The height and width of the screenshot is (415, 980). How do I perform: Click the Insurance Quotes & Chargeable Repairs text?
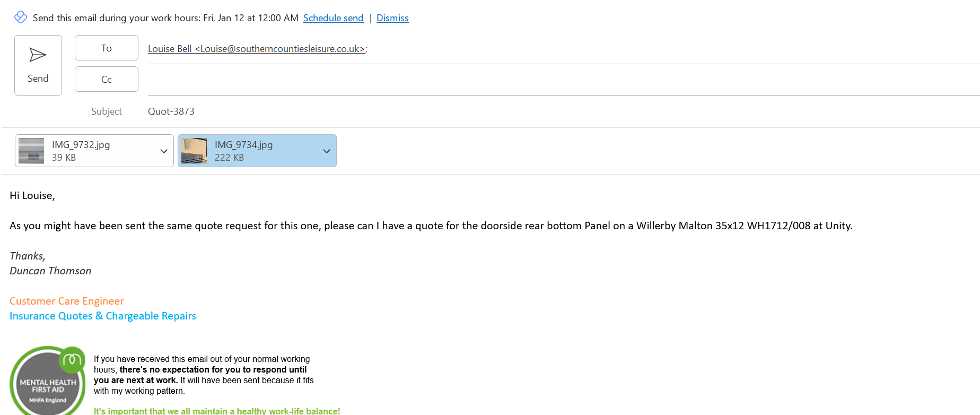(103, 316)
